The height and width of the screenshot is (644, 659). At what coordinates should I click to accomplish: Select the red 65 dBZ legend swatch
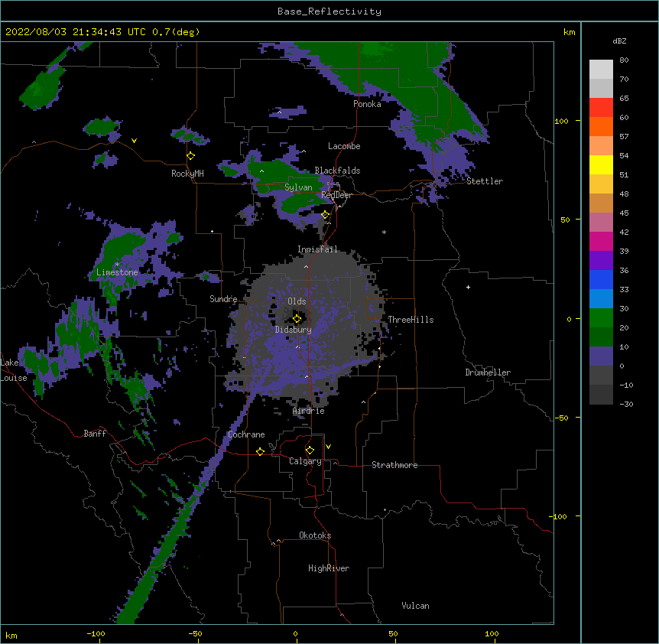[601, 107]
